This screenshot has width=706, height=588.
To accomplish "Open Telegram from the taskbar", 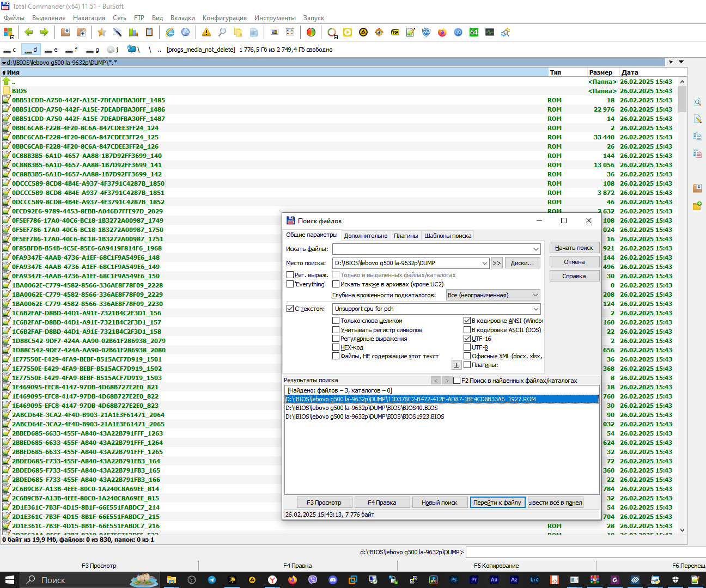I will pos(212,580).
